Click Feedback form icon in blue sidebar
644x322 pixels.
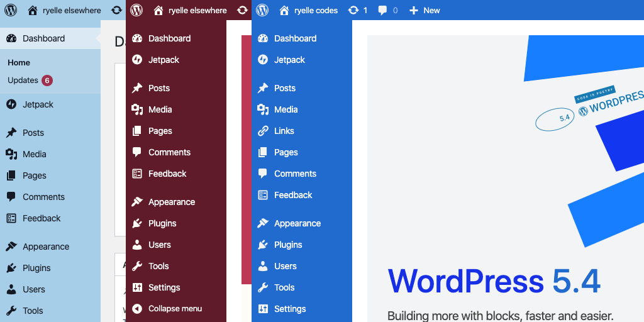click(263, 195)
